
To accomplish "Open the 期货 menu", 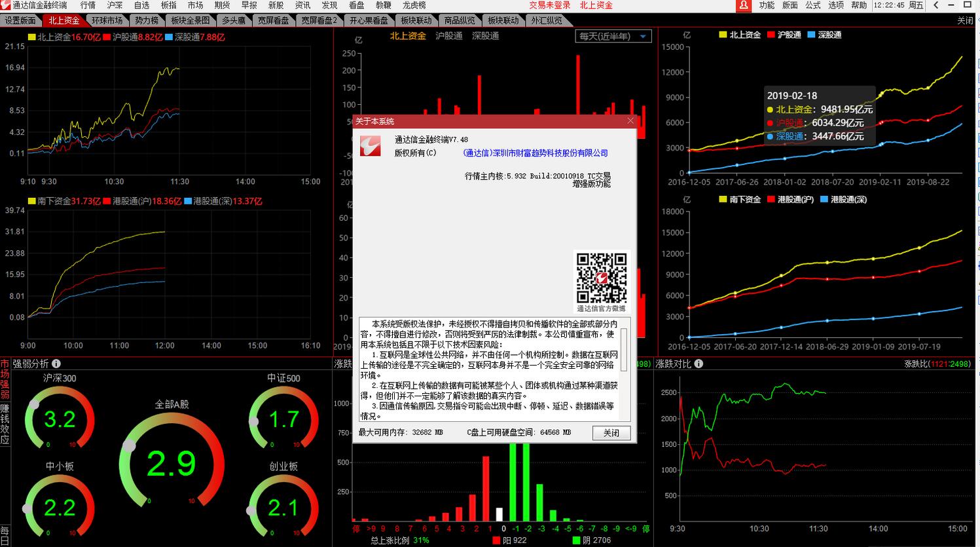I will coord(222,5).
